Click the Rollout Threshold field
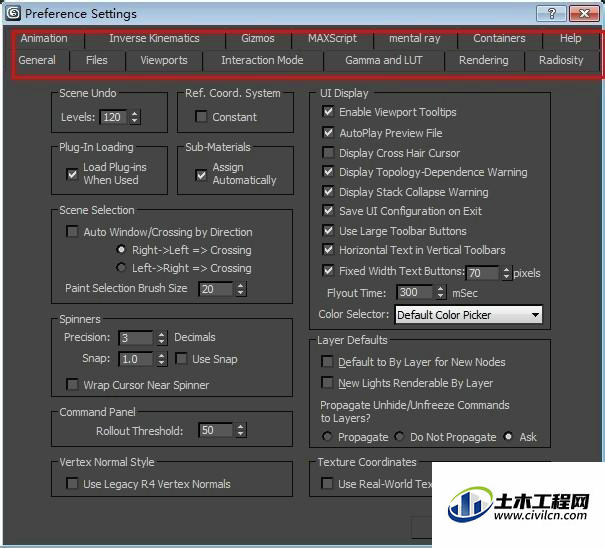This screenshot has width=605, height=548. tap(216, 430)
